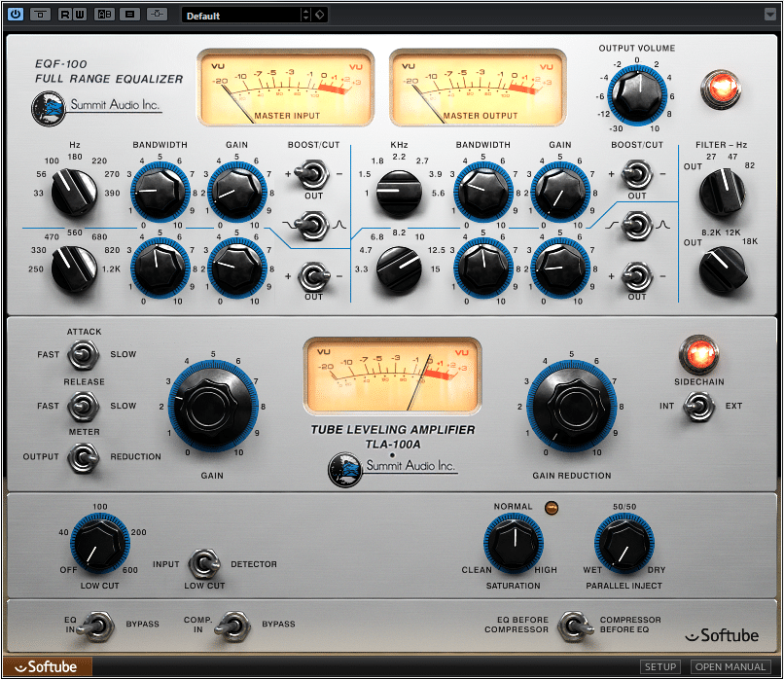
Task: Toggle Boost/Cut switch of the 1–5.6 KHz band
Action: tap(636, 174)
